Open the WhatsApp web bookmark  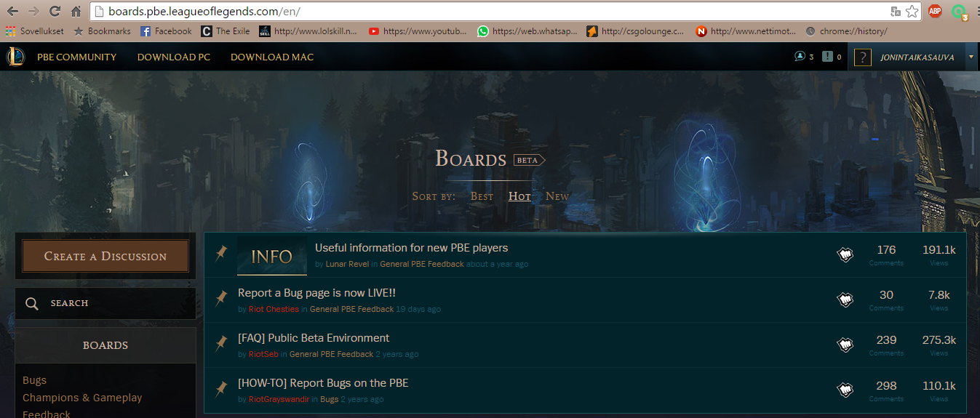tap(527, 31)
